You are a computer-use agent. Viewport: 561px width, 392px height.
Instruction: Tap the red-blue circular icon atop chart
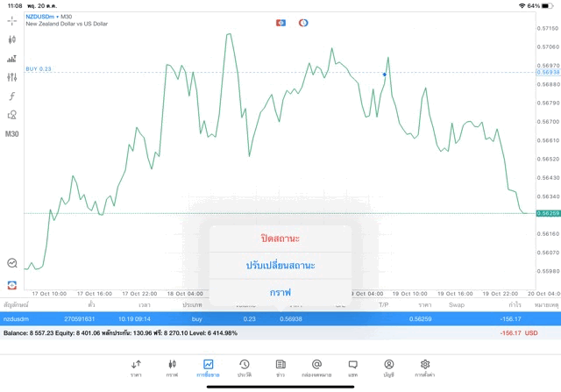coord(303,23)
